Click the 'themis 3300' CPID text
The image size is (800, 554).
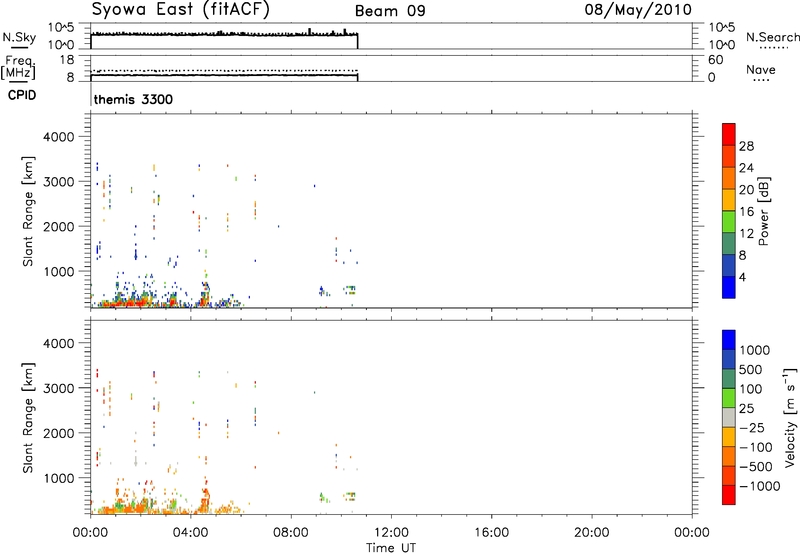pos(133,99)
